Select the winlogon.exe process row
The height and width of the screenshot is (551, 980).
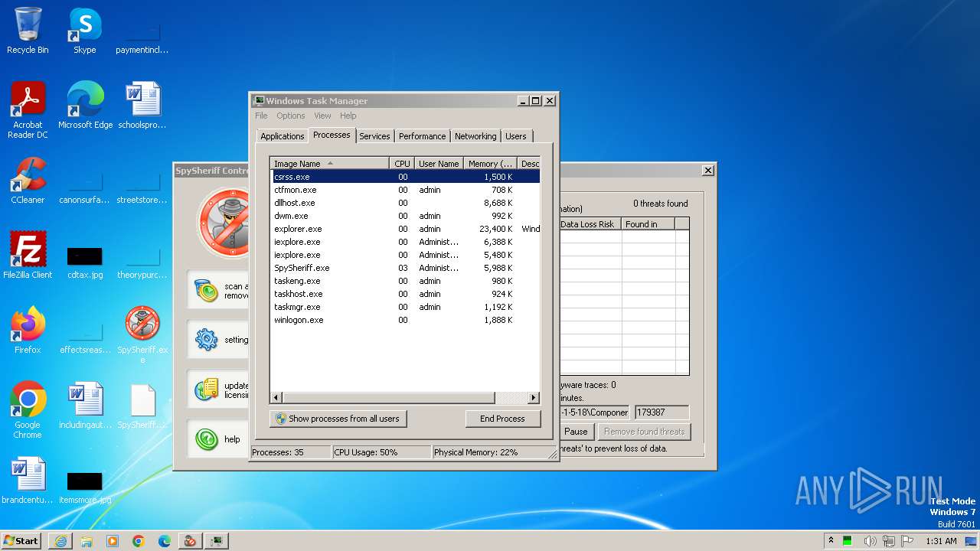[x=406, y=320]
